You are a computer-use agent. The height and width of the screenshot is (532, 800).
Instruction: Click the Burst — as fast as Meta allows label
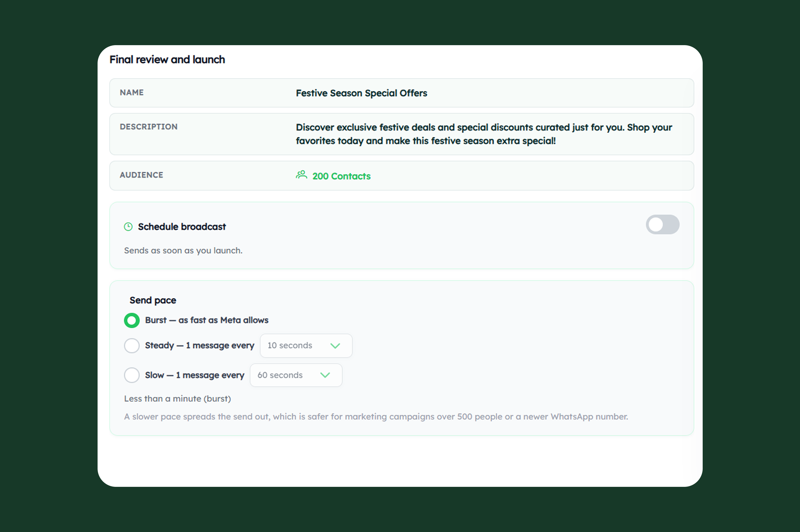click(206, 320)
